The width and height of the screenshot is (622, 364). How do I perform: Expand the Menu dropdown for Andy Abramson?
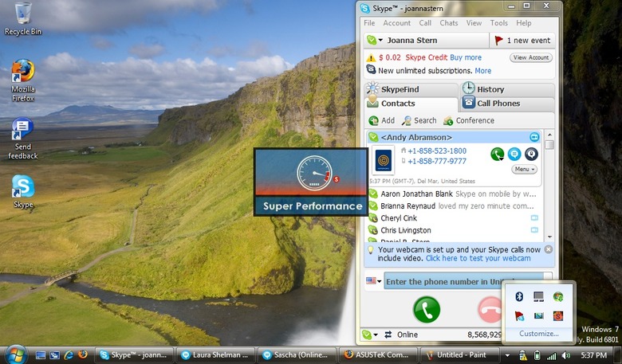pos(525,169)
